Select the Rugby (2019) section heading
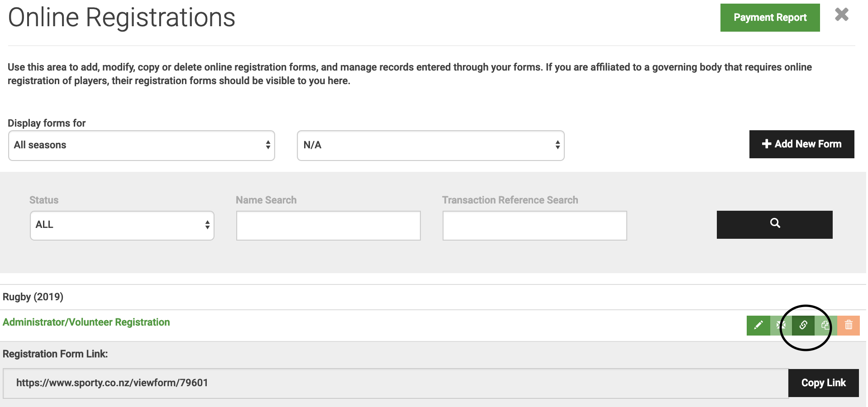Viewport: 868px width, 407px height. [x=33, y=297]
